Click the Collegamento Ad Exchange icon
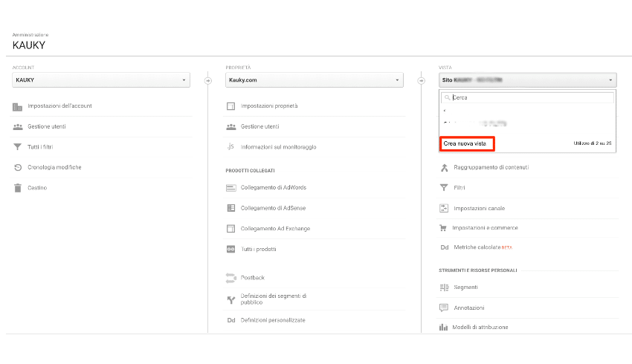This screenshot has width=632, height=364. (230, 229)
